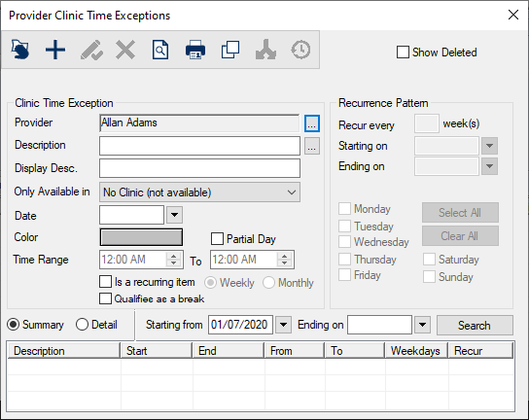The height and width of the screenshot is (420, 529).
Task: Choose the Monthly recurrence option
Action: click(269, 283)
